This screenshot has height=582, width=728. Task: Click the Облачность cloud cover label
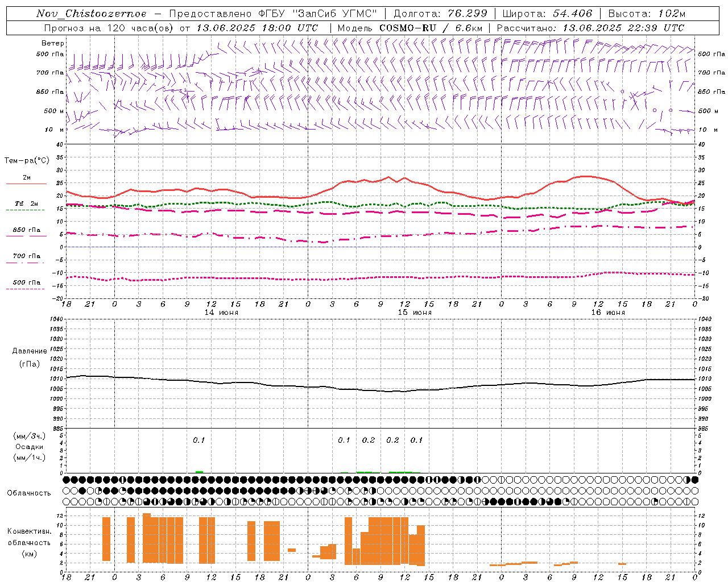(x=29, y=493)
